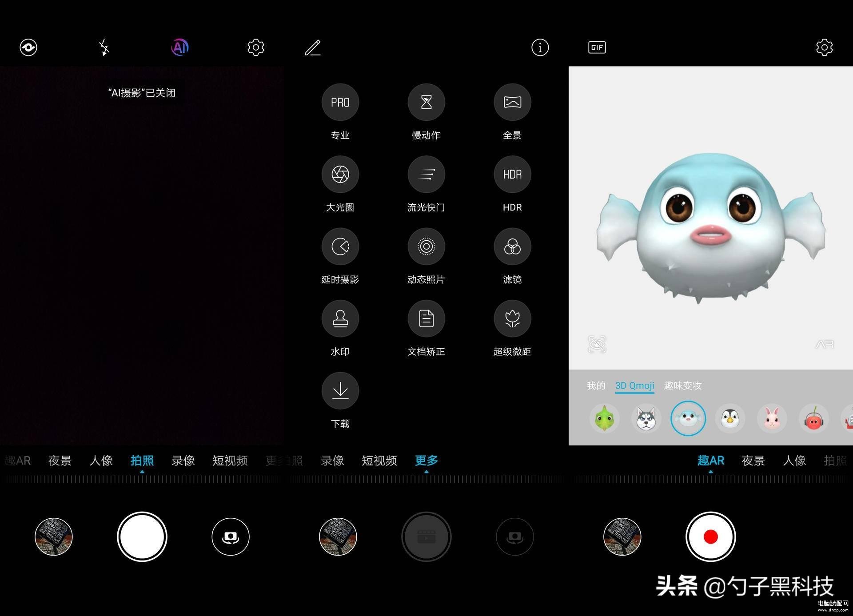
Task: Select the super macro mode
Action: [x=512, y=318]
